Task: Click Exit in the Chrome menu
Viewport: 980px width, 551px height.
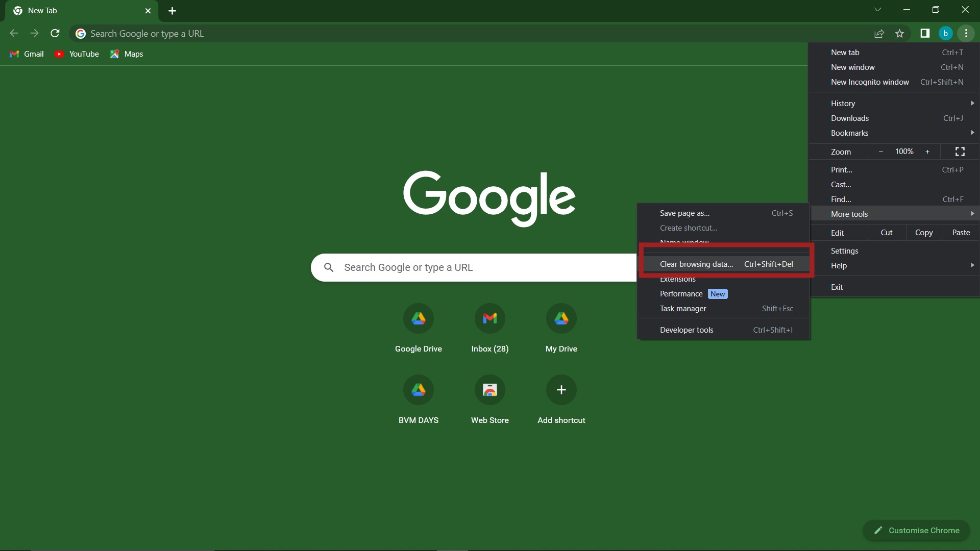Action: [x=894, y=287]
